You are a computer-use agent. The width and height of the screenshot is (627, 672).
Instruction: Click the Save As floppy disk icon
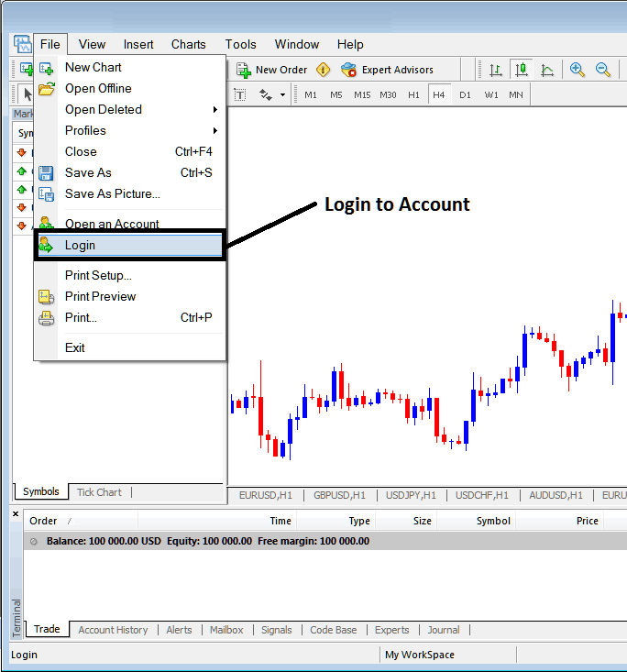[46, 172]
